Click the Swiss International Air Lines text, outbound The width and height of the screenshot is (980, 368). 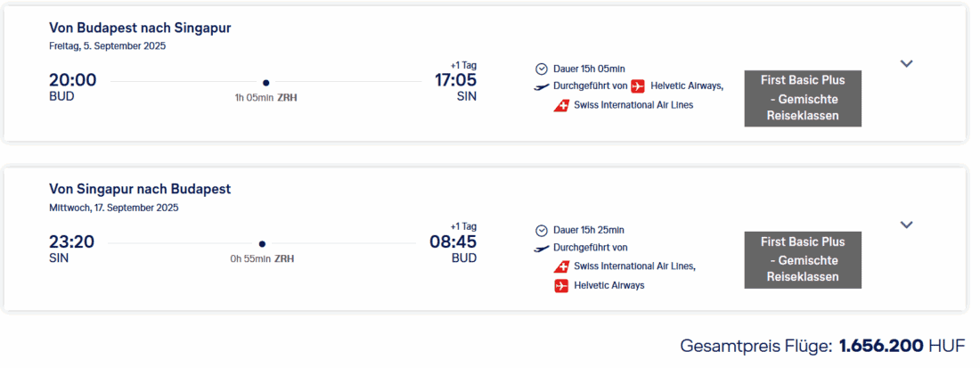point(633,105)
